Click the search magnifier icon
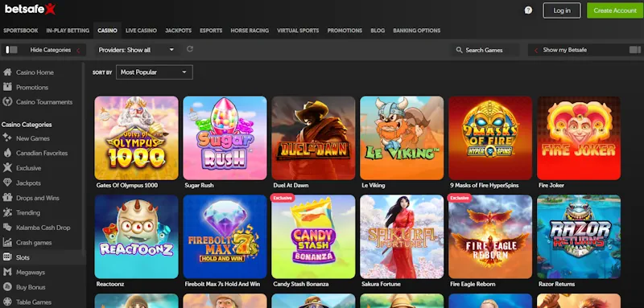Image resolution: width=644 pixels, height=308 pixels. (459, 50)
